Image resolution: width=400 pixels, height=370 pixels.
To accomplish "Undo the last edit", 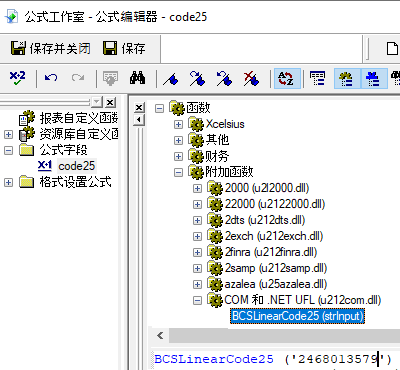I will (x=51, y=78).
